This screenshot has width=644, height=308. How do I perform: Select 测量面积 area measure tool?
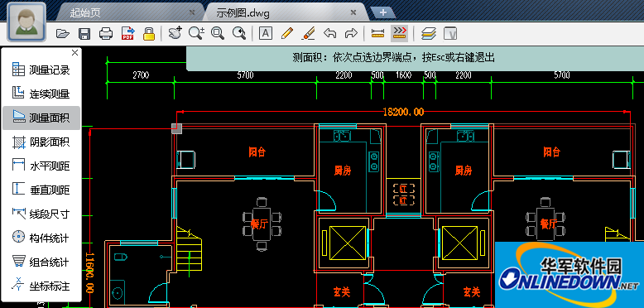tap(41, 118)
